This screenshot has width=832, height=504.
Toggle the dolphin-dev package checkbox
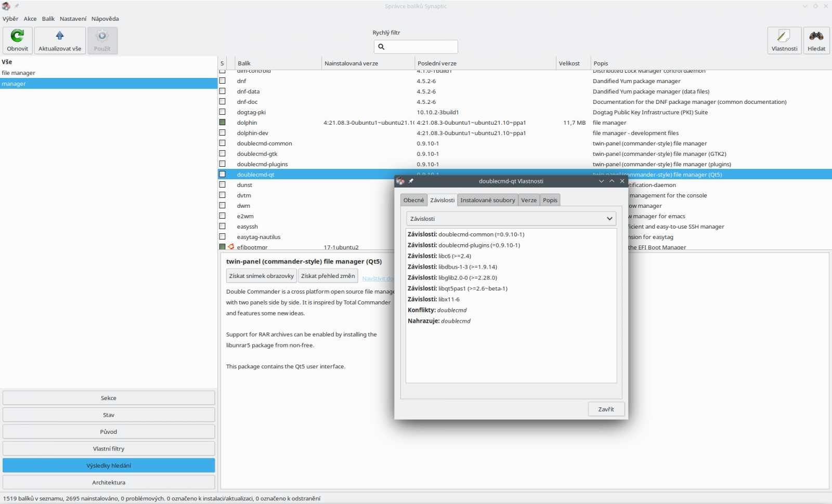[222, 132]
